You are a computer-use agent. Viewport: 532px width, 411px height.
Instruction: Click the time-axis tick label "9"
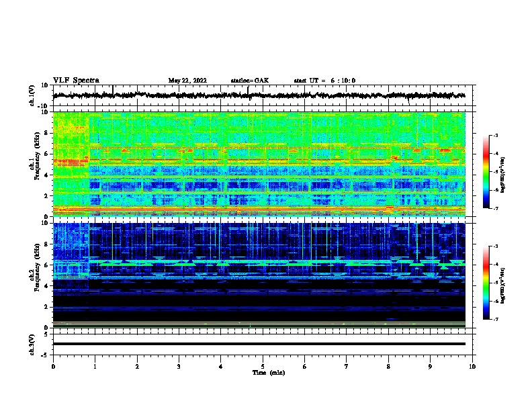pyautogui.click(x=430, y=367)
